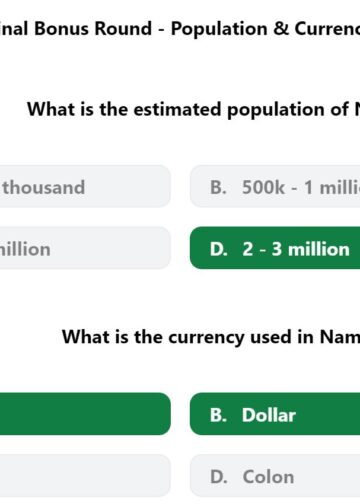
Task: Click the 'Bonus Round' heading text
Action: point(93,28)
